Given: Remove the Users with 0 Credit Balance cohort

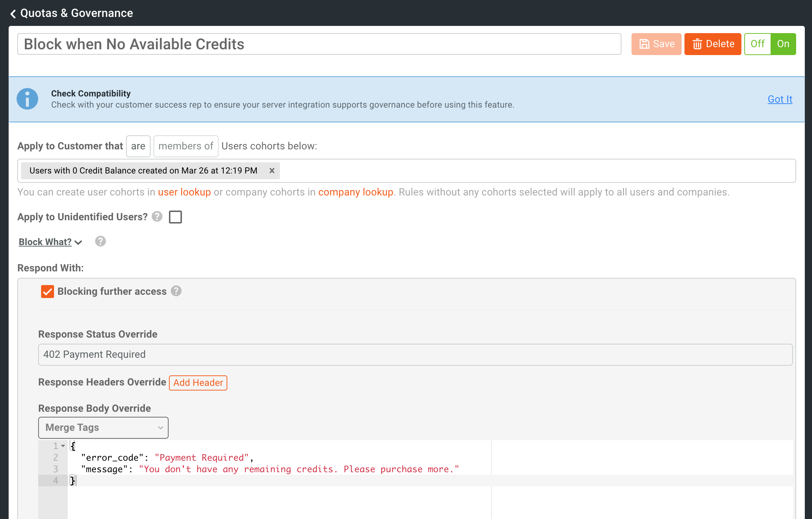Looking at the screenshot, I should (272, 171).
